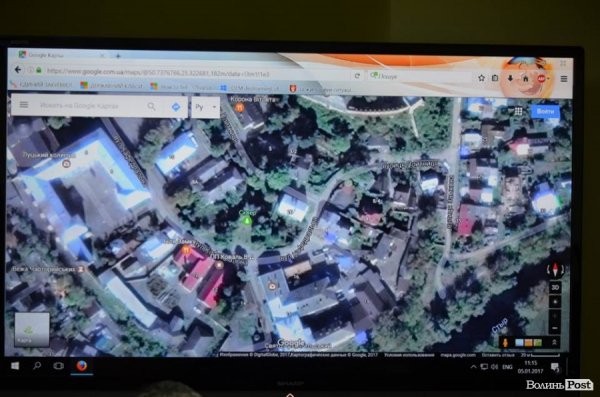Go back with the browser arrow
The image size is (600, 397).
[18, 70]
